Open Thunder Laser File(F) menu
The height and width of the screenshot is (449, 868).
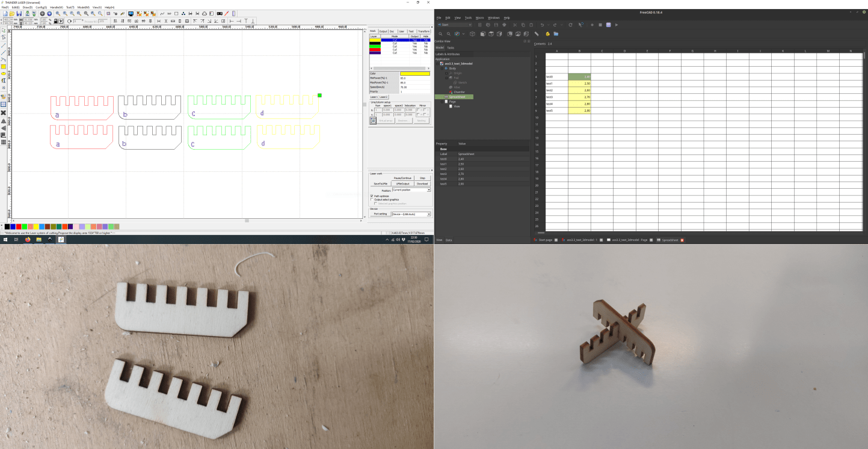5,7
